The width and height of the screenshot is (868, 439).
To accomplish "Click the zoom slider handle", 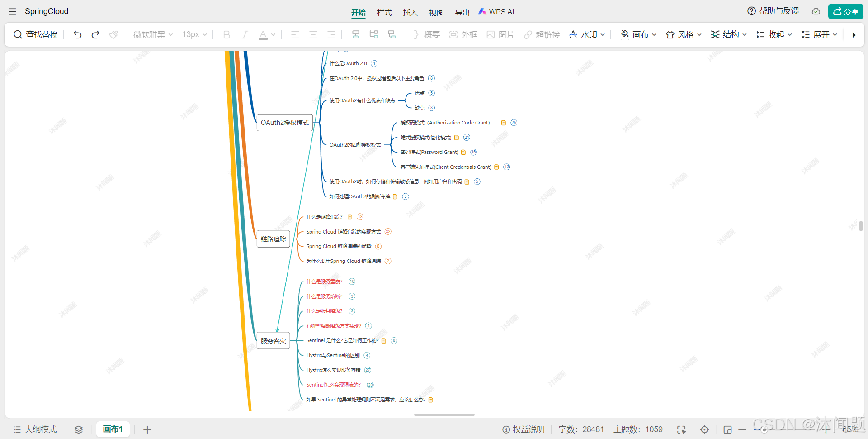I will click(x=764, y=429).
